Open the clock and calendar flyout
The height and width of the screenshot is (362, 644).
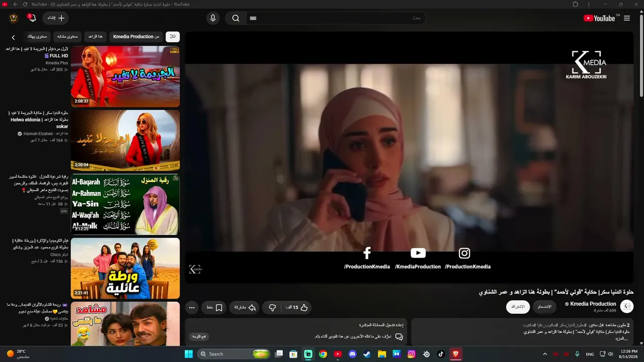(x=629, y=354)
